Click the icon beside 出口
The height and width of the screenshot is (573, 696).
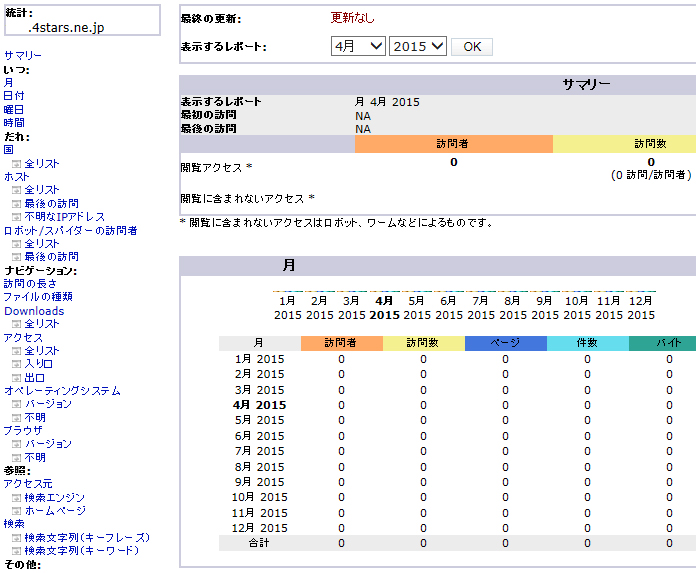pos(16,378)
